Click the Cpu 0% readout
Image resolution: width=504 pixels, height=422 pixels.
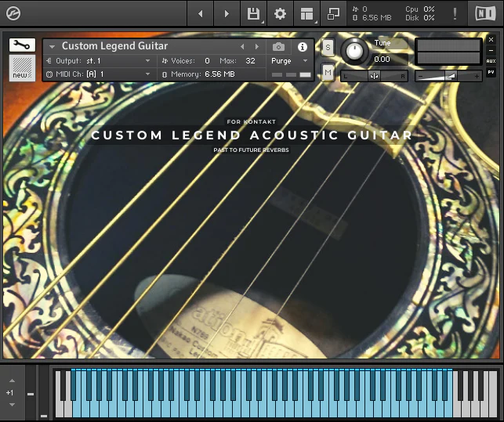(420, 9)
